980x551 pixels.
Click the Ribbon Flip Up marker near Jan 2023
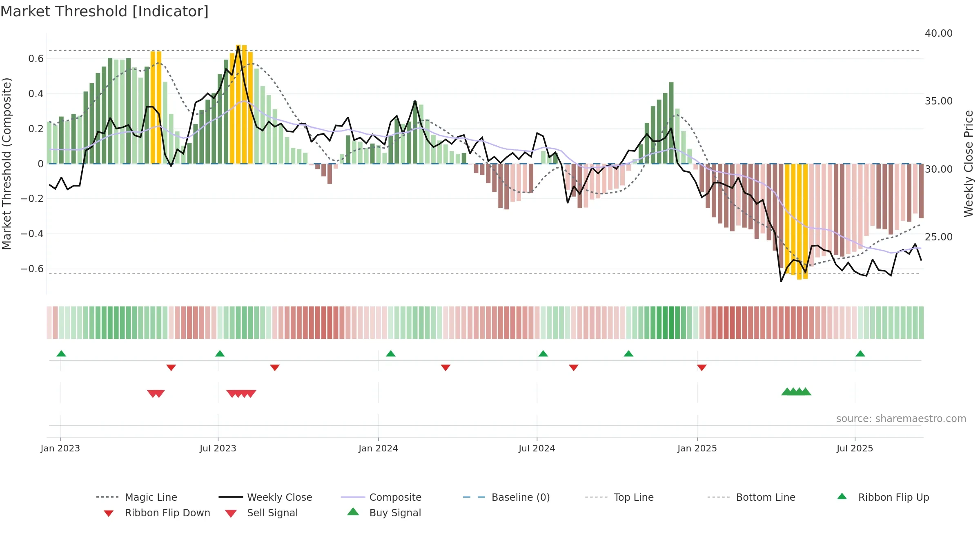[61, 353]
